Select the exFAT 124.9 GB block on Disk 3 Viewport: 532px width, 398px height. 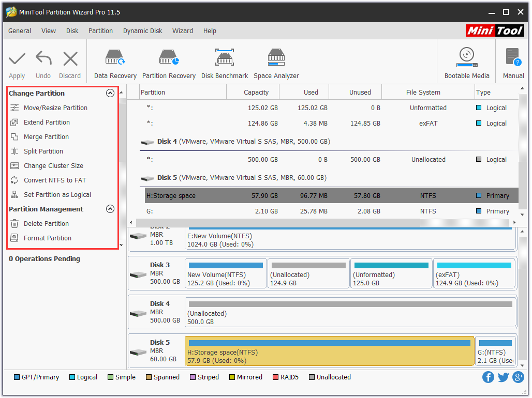(475, 273)
